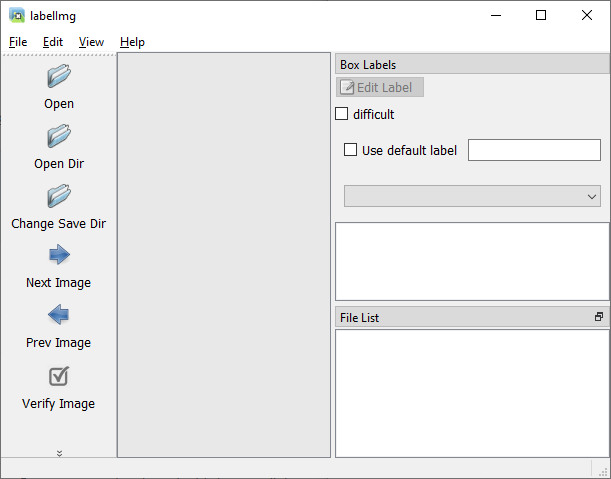The height and width of the screenshot is (479, 611).
Task: Tick the Use default label checkbox
Action: click(350, 150)
